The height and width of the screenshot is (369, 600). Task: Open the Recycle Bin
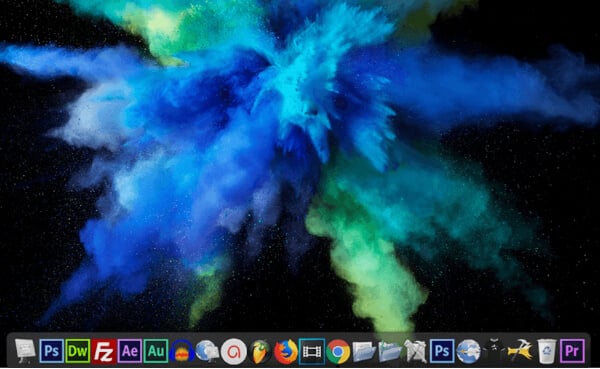click(546, 351)
